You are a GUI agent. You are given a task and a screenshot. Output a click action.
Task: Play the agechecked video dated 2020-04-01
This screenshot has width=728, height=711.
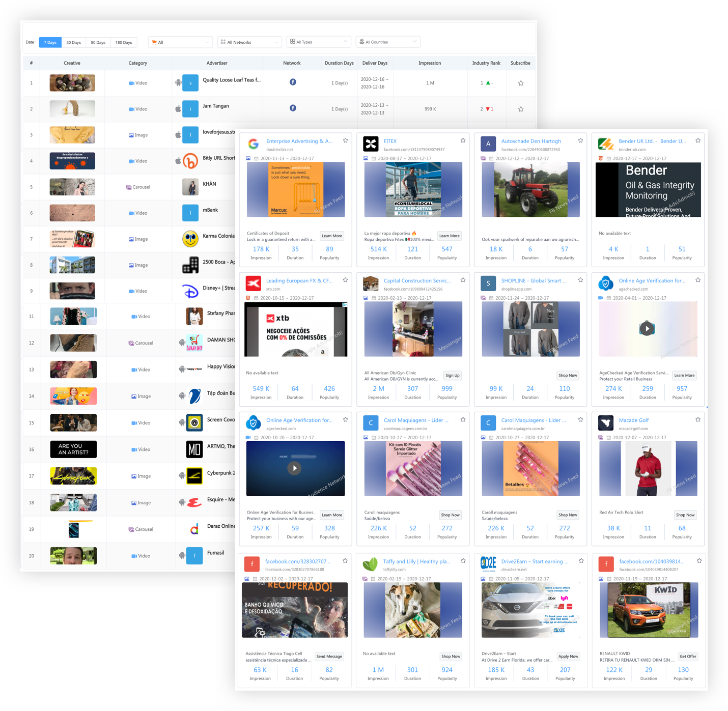(x=647, y=329)
